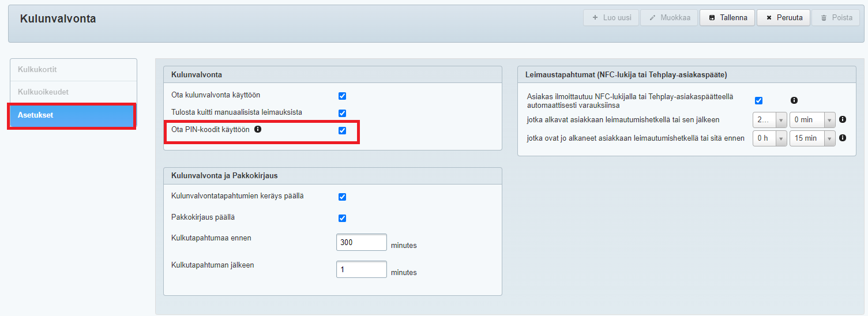
Task: Click info icon after the 0 min dropdown
Action: (843, 120)
